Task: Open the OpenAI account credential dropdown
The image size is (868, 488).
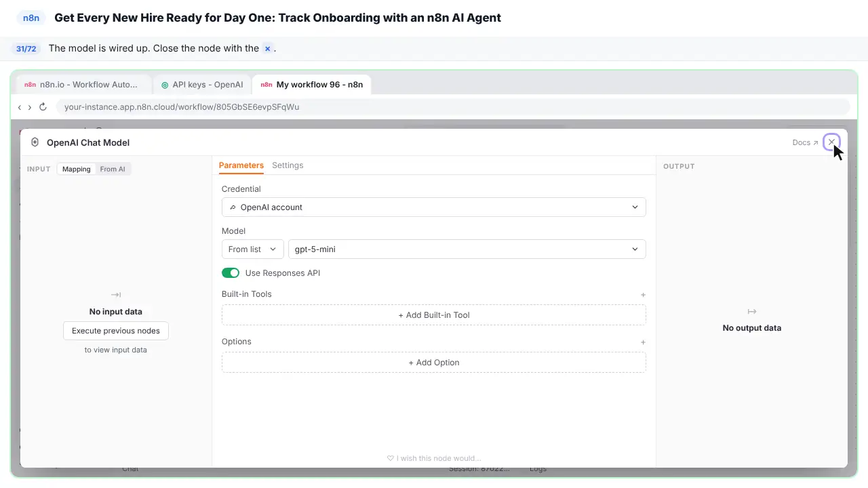Action: point(434,207)
